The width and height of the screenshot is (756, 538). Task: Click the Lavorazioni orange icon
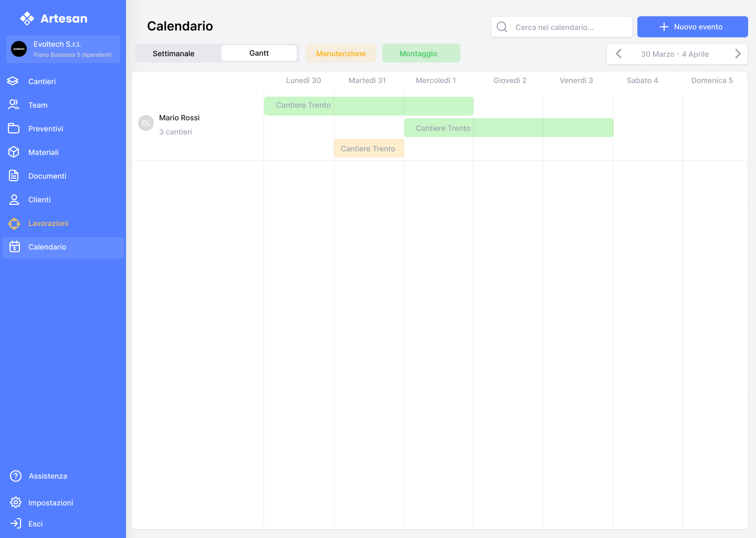(14, 223)
